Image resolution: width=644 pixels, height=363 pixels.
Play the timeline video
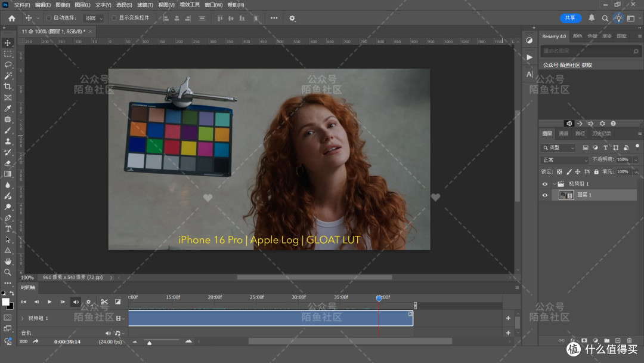pyautogui.click(x=49, y=302)
